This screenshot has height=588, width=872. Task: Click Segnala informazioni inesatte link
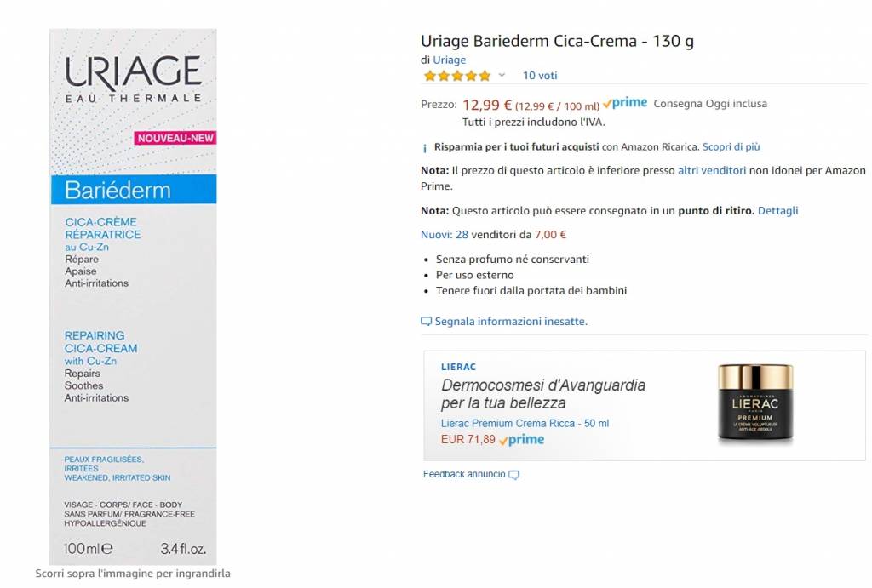511,322
